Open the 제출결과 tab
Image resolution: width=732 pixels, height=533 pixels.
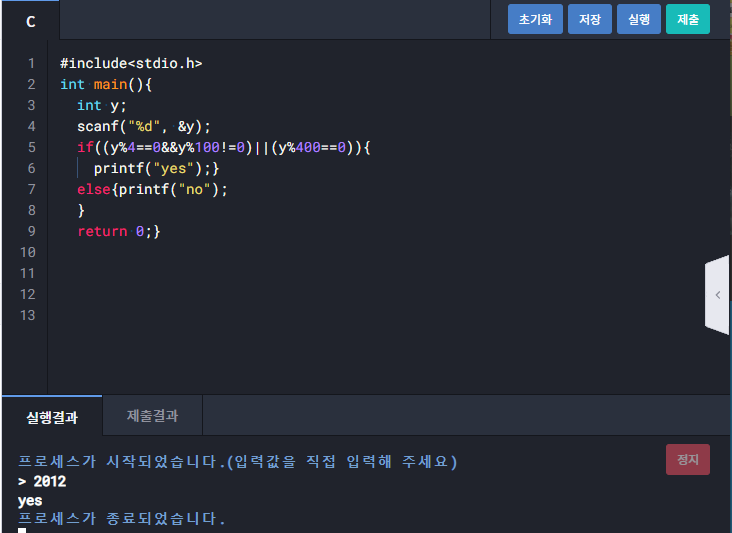[152, 416]
